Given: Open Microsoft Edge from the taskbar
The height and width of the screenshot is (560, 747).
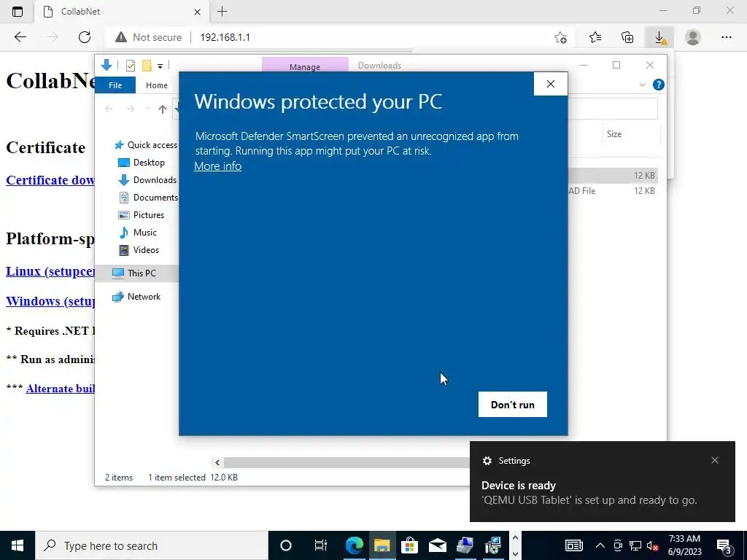Looking at the screenshot, I should pos(355,545).
